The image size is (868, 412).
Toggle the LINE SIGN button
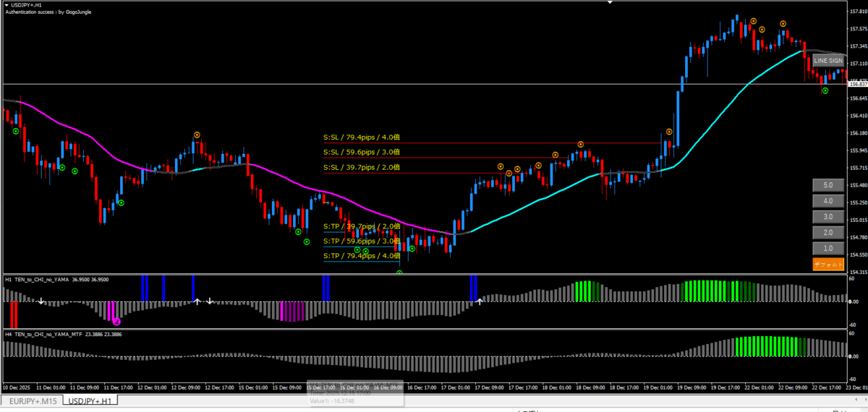click(x=828, y=61)
